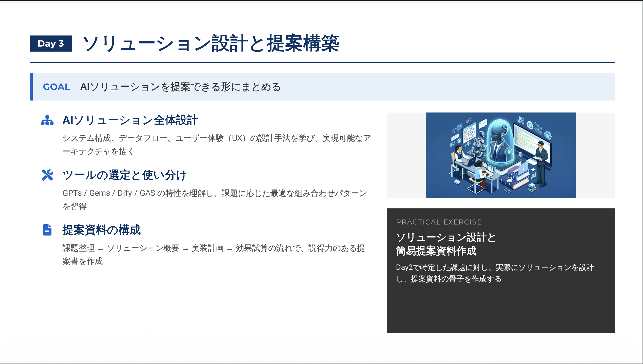Click the Day2 exercise description text
The height and width of the screenshot is (364, 643).
494,273
